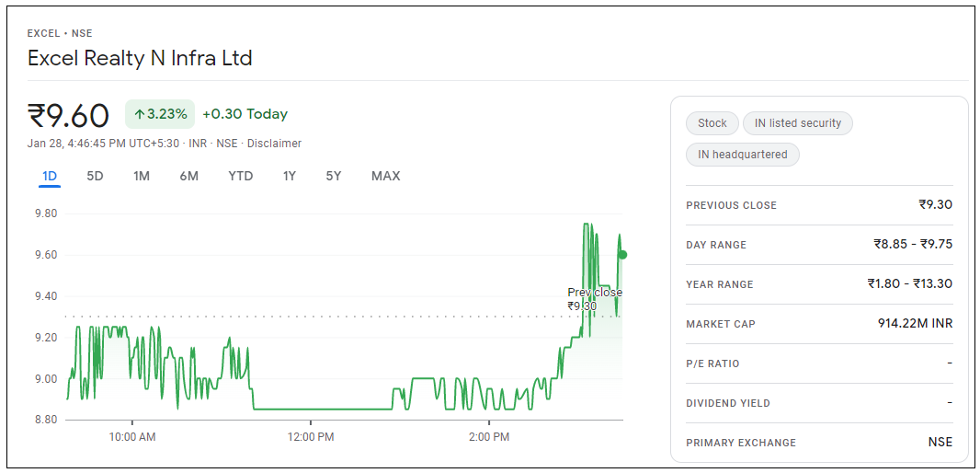Click the EXCEL • NSE ticker label
The height and width of the screenshot is (473, 980).
coord(60,33)
